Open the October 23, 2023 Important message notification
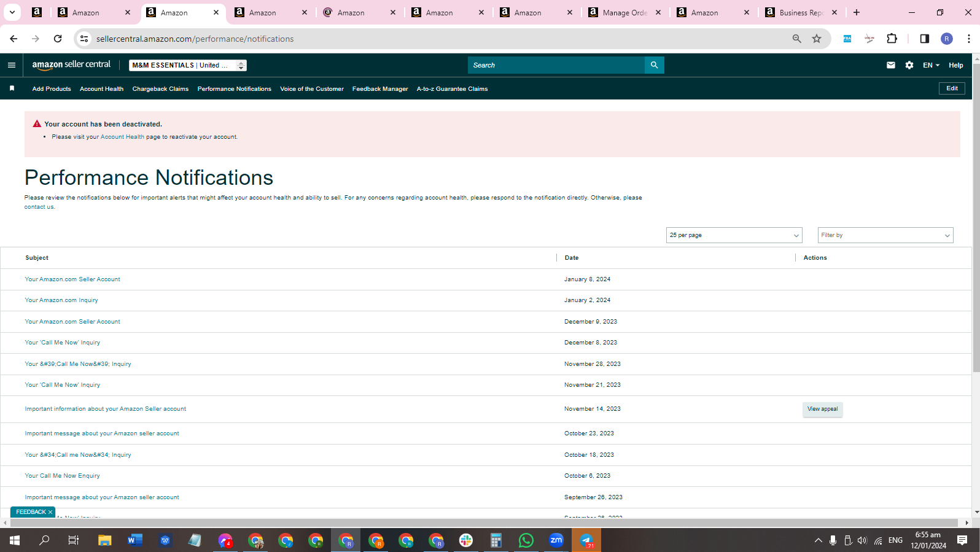980x552 pixels. 102,433
